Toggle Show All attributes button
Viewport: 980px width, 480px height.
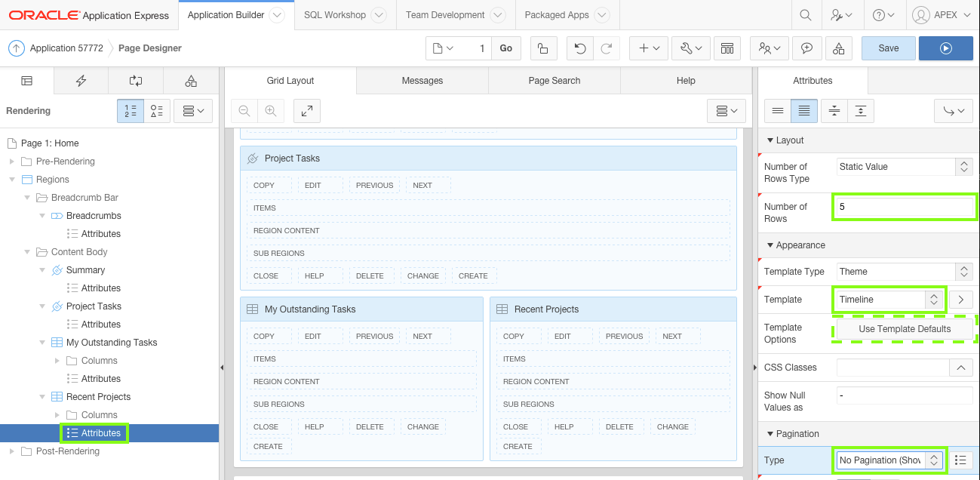pyautogui.click(x=804, y=111)
